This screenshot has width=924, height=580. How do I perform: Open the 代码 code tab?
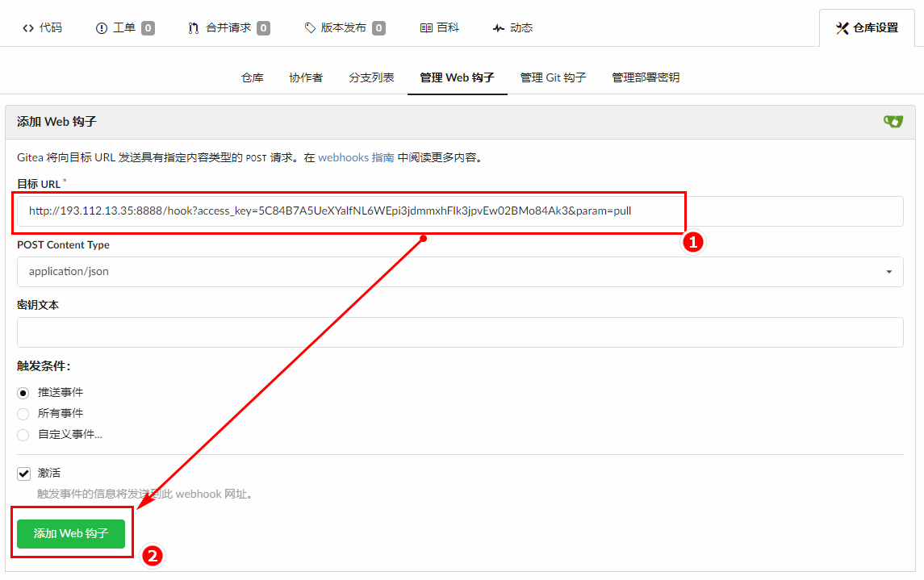[42, 27]
